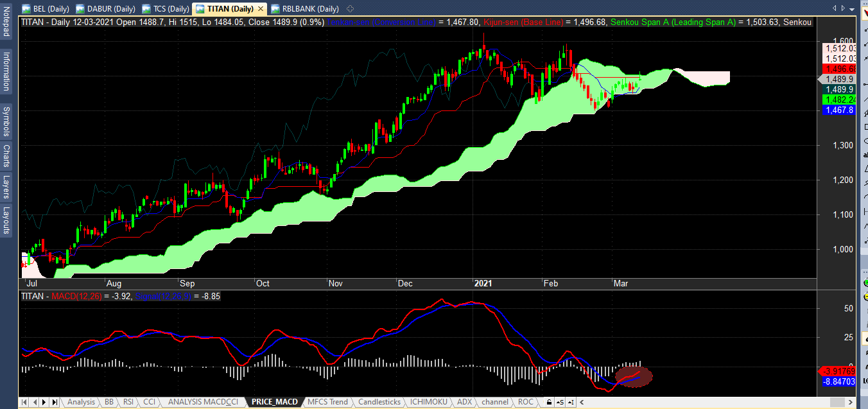This screenshot has width=868, height=409.
Task: Click the Dec label on the date axis
Action: tap(404, 283)
